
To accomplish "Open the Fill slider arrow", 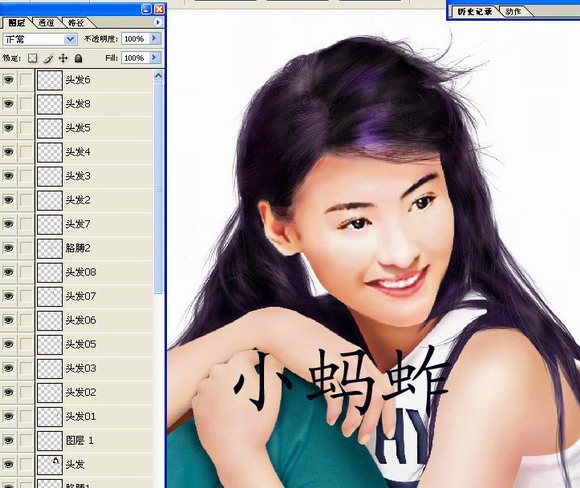I will point(155,58).
